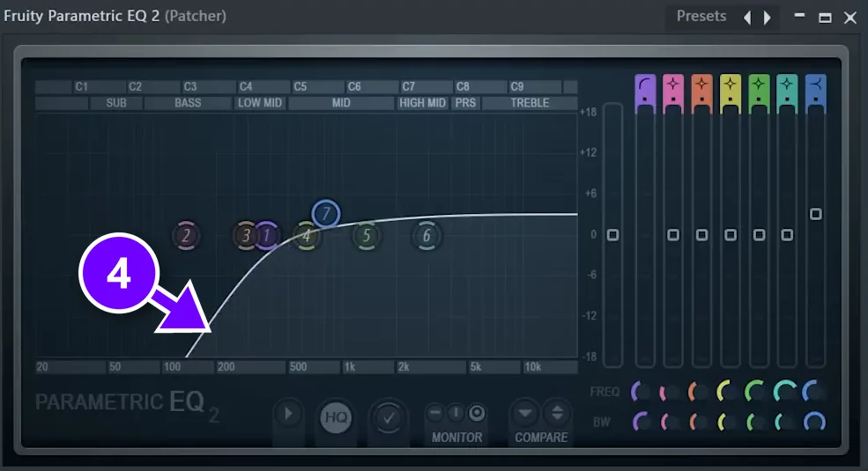Click band node 3 on the EQ graph

[245, 236]
